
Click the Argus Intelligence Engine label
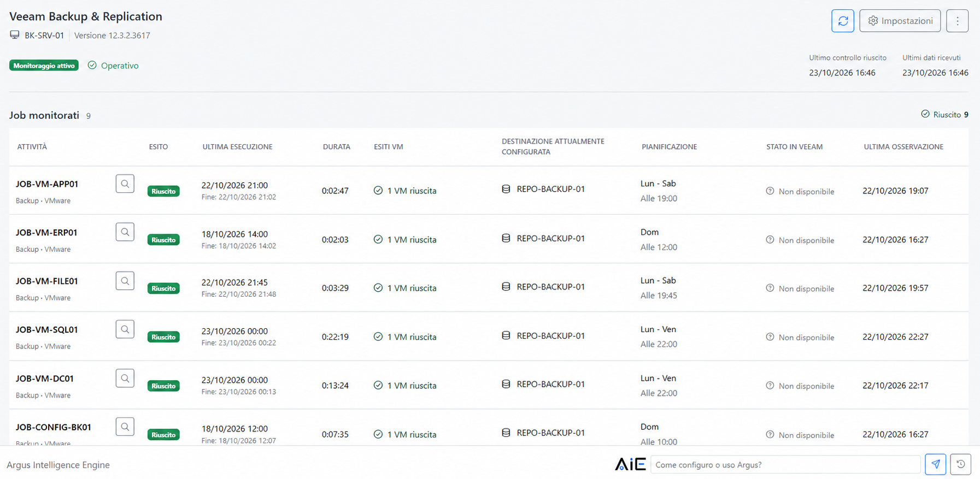coord(58,465)
